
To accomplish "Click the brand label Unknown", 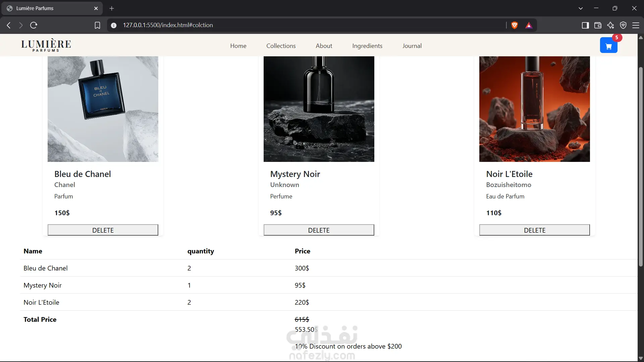I will [284, 185].
